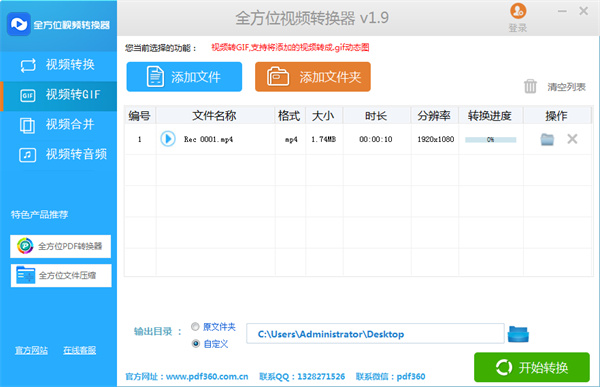600x387 pixels.
Task: Open the 全方位文件压缩 product link
Action: [x=61, y=276]
